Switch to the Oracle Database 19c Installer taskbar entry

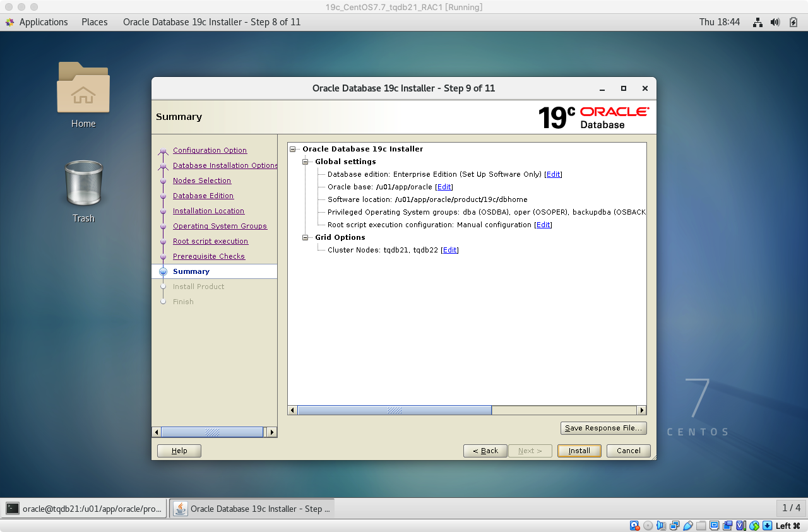point(252,509)
